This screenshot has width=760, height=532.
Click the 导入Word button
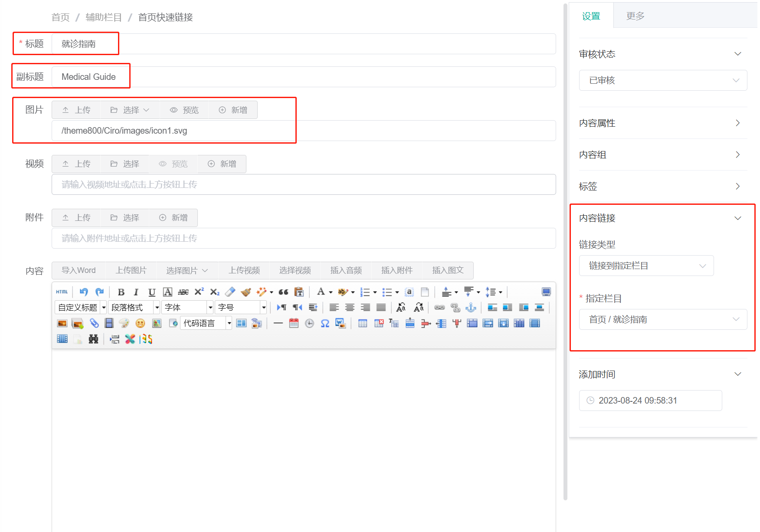[79, 270]
